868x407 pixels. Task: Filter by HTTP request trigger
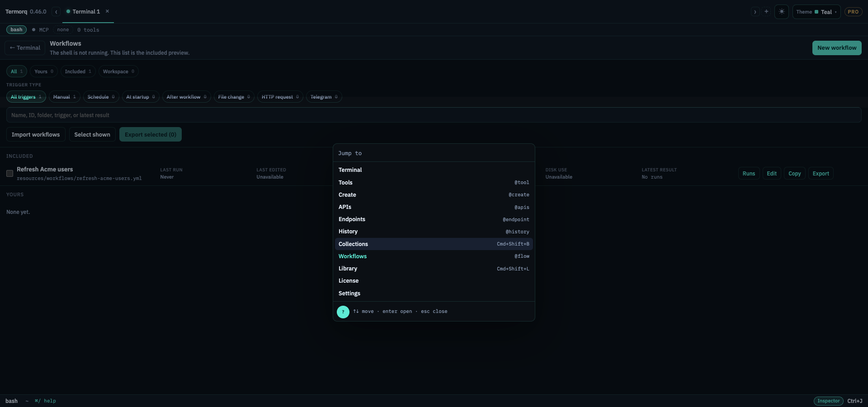(280, 97)
